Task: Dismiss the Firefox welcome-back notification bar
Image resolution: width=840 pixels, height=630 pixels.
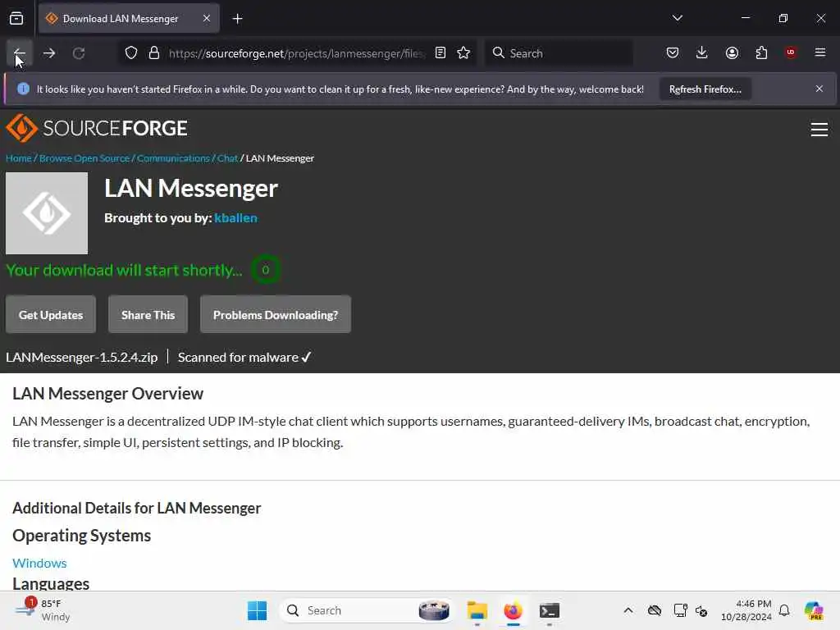Action: coord(819,89)
